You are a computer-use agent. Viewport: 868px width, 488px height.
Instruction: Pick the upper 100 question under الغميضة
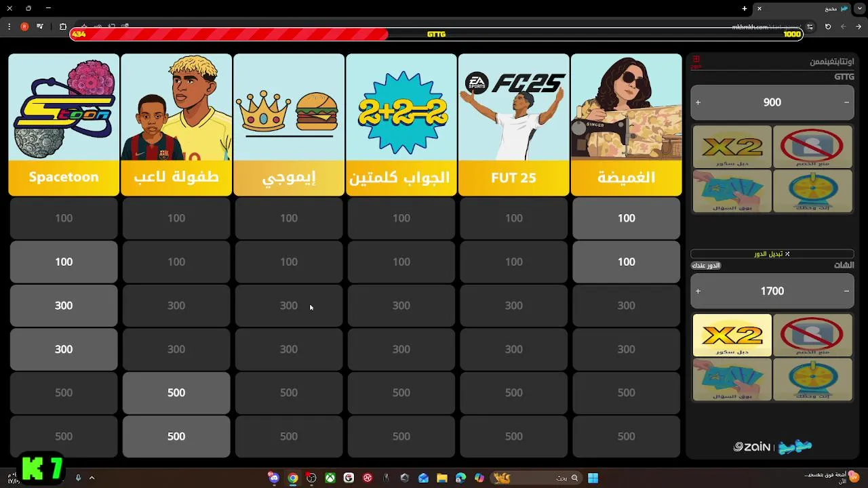click(627, 218)
